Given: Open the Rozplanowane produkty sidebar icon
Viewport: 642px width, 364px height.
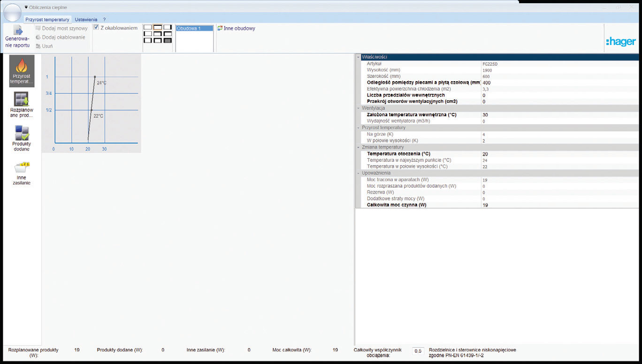Looking at the screenshot, I should [22, 99].
